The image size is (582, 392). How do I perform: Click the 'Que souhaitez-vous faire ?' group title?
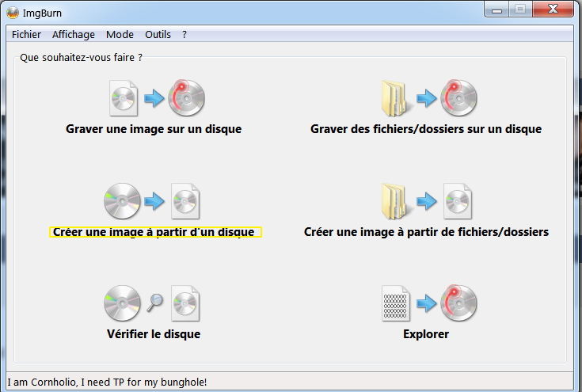point(81,58)
